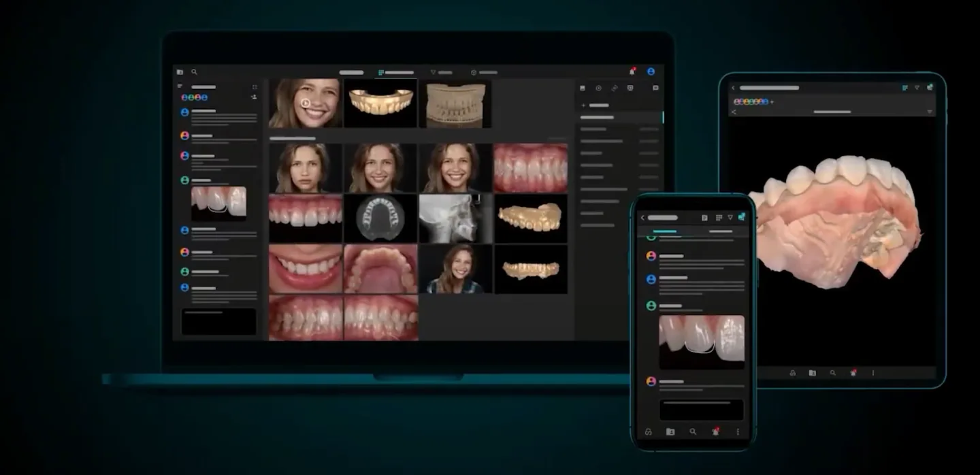Click the fullscreen expand icon on the chat panel
The height and width of the screenshot is (475, 980).
tap(255, 87)
